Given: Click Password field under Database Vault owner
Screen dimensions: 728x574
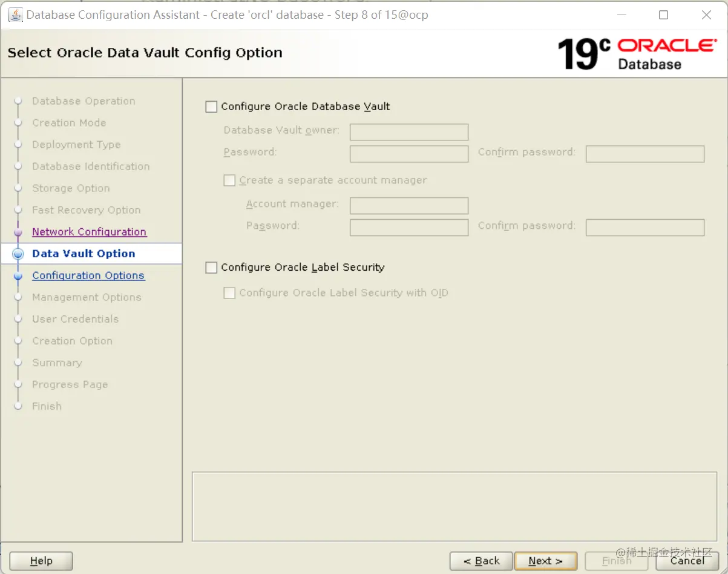Looking at the screenshot, I should 409,154.
